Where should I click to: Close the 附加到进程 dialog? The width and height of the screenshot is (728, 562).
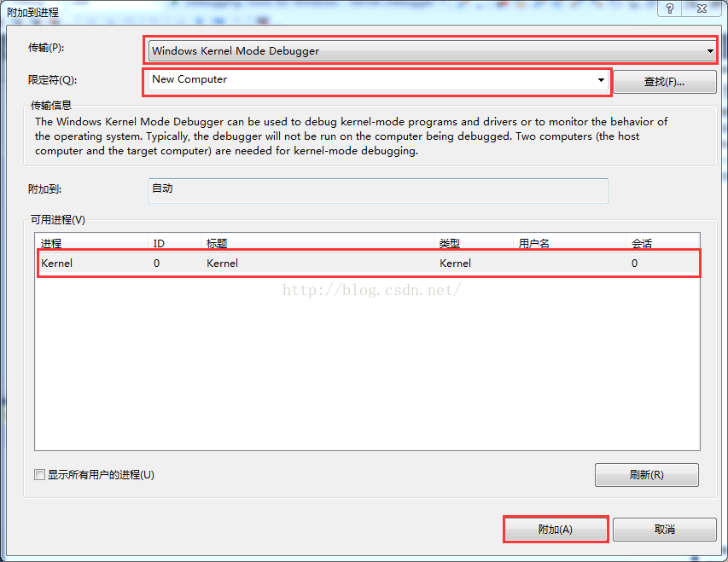point(702,9)
